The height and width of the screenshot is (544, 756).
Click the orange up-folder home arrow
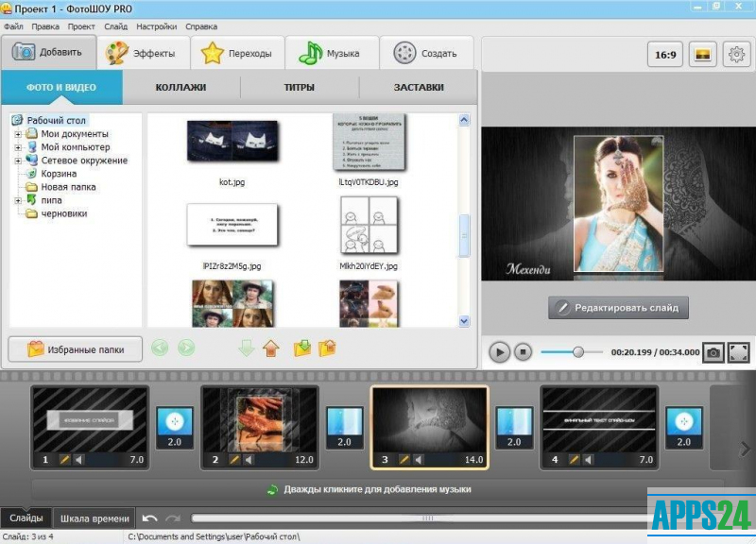pos(271,348)
